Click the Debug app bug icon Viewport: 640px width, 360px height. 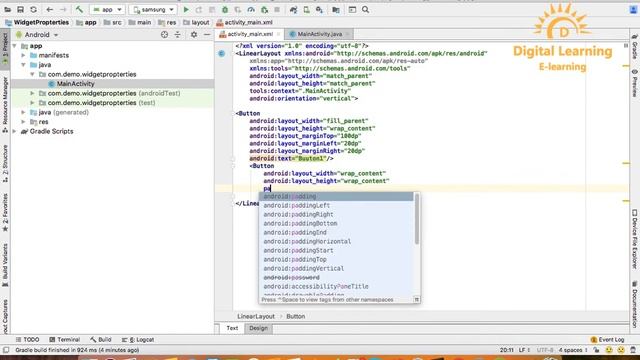[225, 9]
